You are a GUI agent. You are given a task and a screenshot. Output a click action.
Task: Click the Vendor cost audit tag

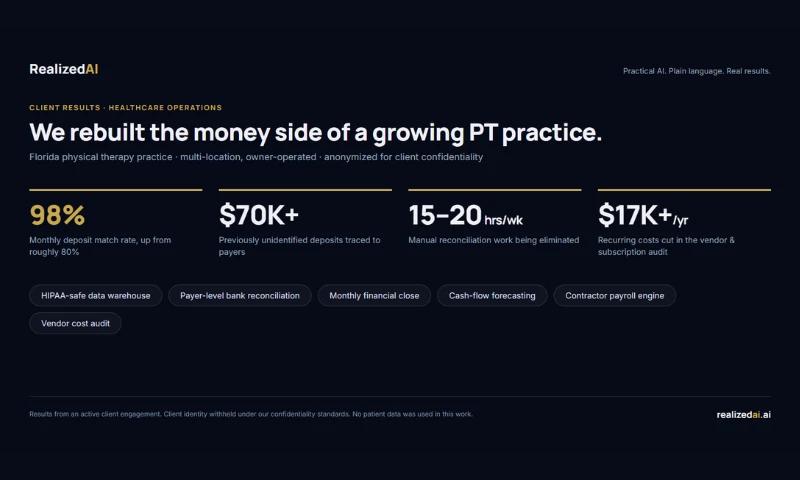point(75,323)
